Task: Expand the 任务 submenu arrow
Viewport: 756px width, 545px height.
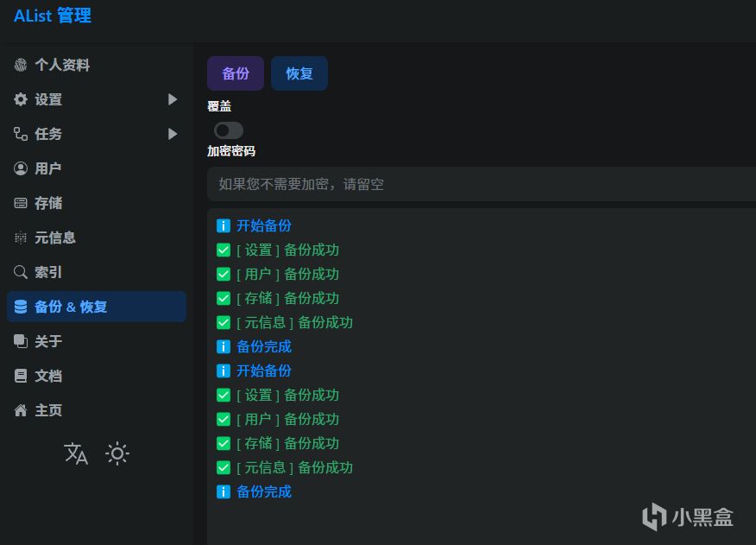Action: pyautogui.click(x=173, y=134)
